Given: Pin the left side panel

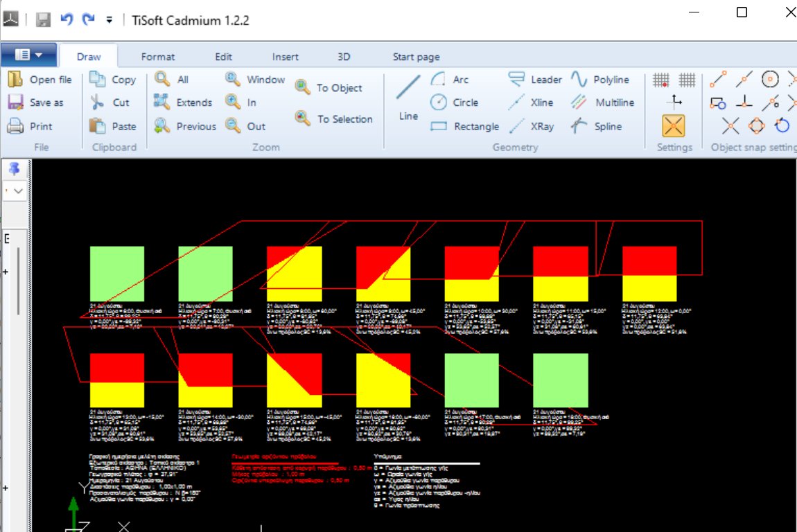Looking at the screenshot, I should click(15, 168).
